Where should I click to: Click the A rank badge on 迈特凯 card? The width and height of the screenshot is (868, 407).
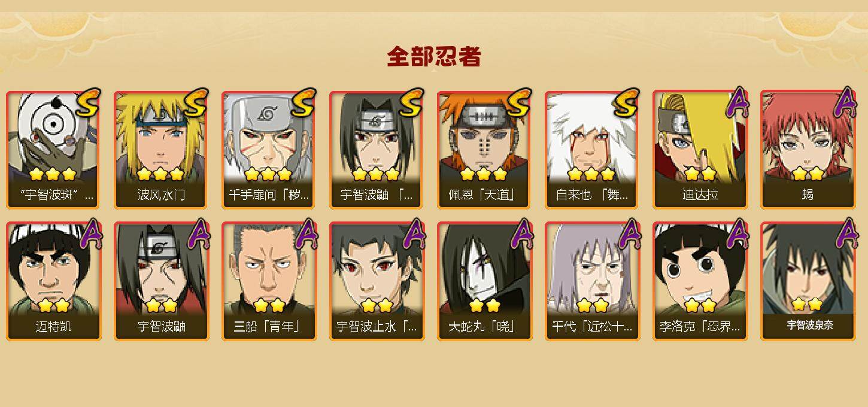pos(90,233)
